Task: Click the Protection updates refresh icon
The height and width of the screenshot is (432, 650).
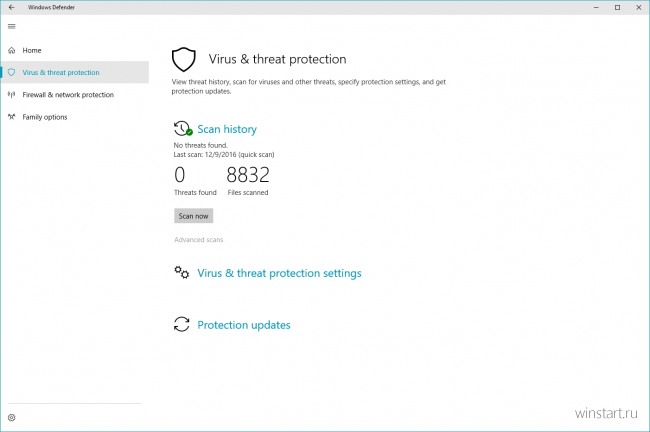Action: click(182, 325)
